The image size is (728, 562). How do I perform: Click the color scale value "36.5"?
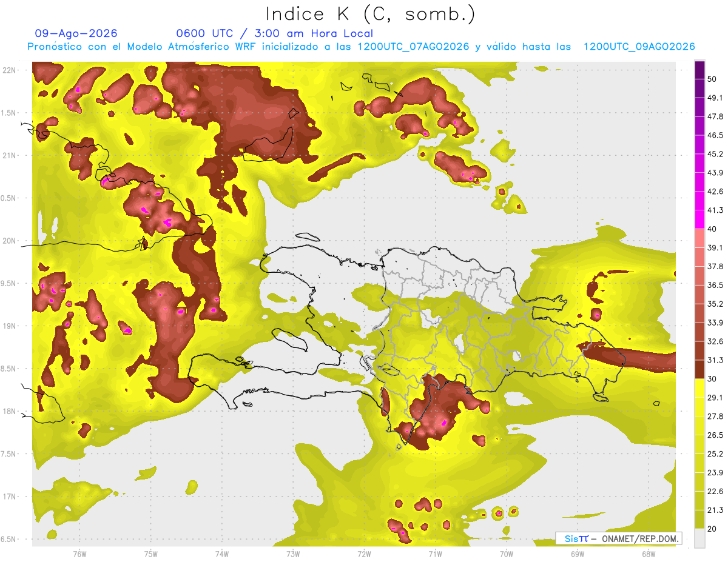click(715, 285)
